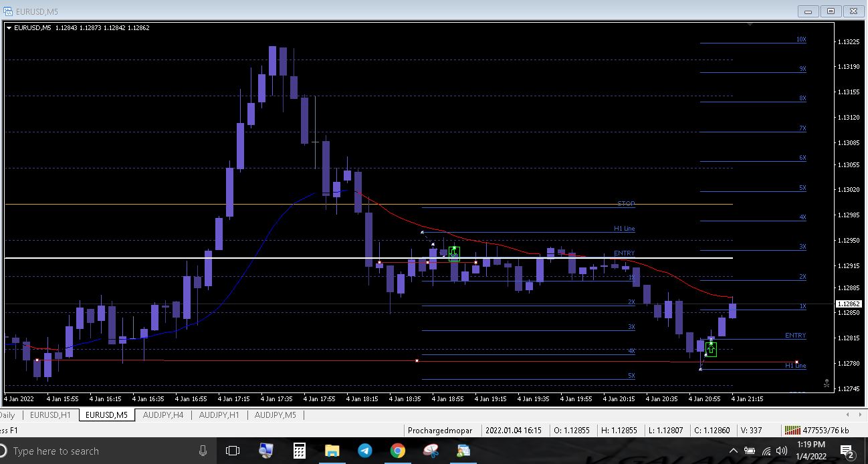
Task: Click the connection status bars indicator
Action: (x=792, y=431)
